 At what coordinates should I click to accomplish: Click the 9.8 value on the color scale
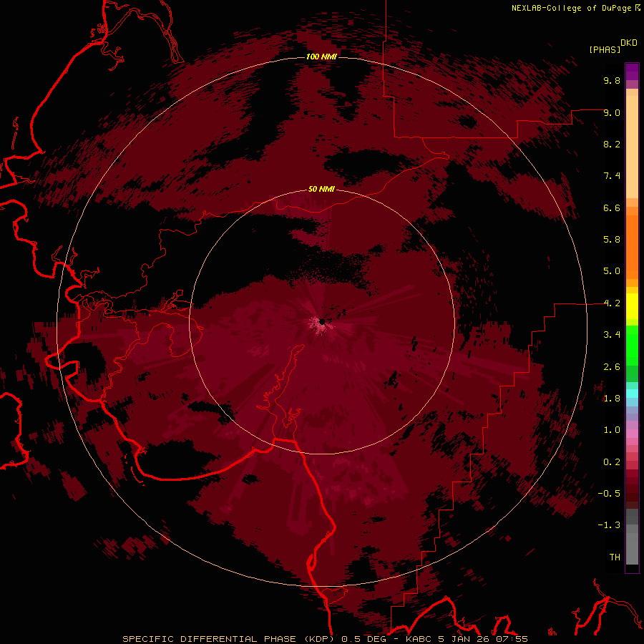pos(612,80)
